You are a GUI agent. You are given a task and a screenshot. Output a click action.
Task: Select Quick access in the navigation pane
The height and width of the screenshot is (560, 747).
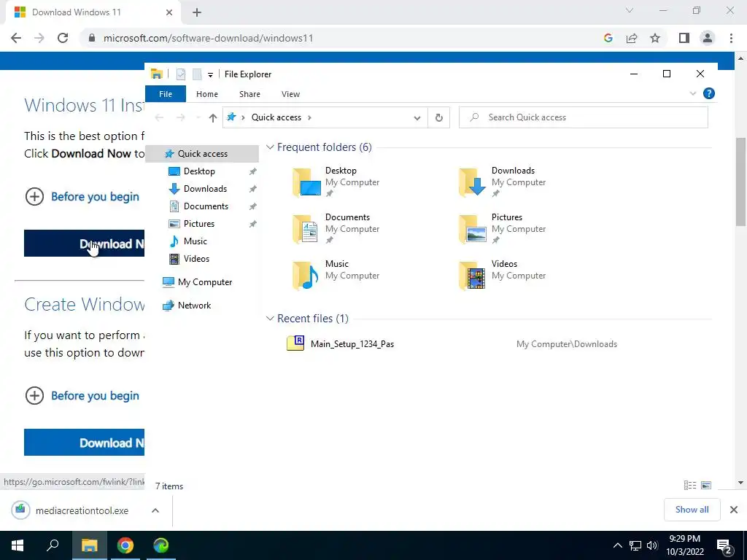pos(202,154)
